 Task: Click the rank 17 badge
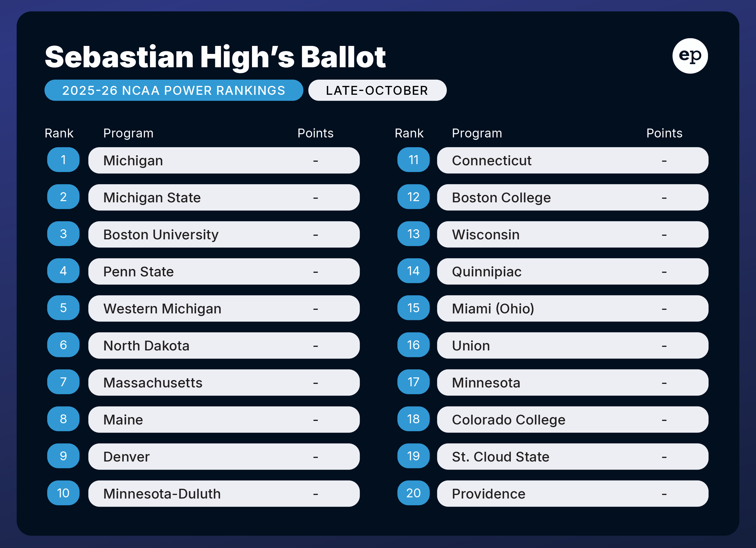coord(413,382)
